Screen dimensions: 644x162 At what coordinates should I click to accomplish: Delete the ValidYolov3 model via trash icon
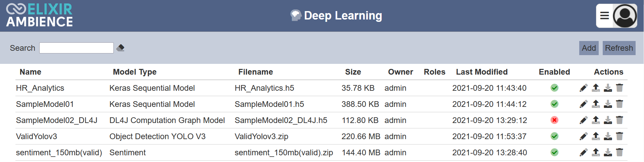click(620, 136)
